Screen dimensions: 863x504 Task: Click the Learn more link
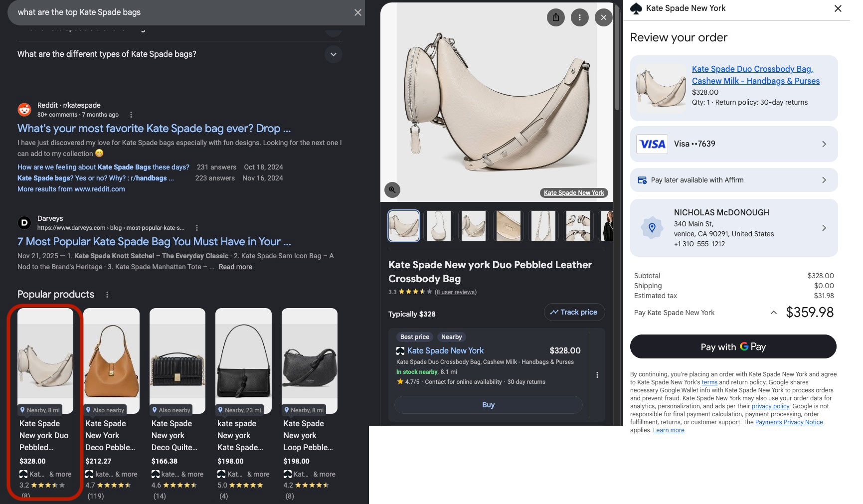click(669, 430)
